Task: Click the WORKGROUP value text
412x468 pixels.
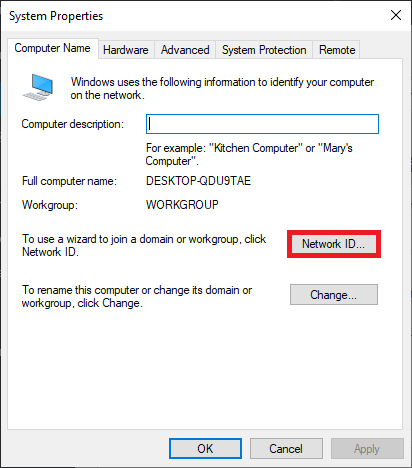Action: point(182,205)
